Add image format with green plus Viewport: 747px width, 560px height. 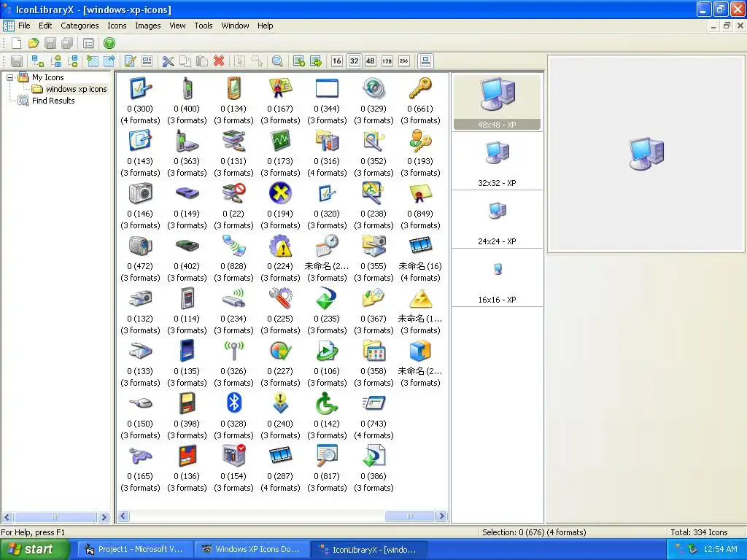coord(298,61)
